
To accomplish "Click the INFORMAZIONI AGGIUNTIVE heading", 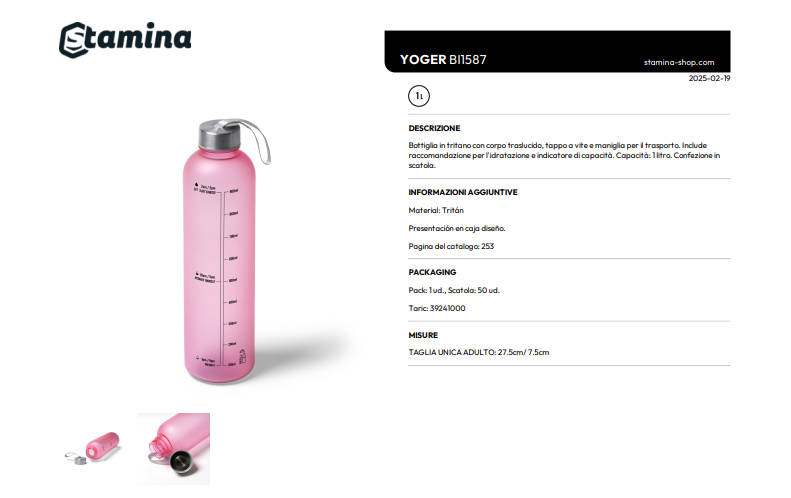I will (x=463, y=192).
